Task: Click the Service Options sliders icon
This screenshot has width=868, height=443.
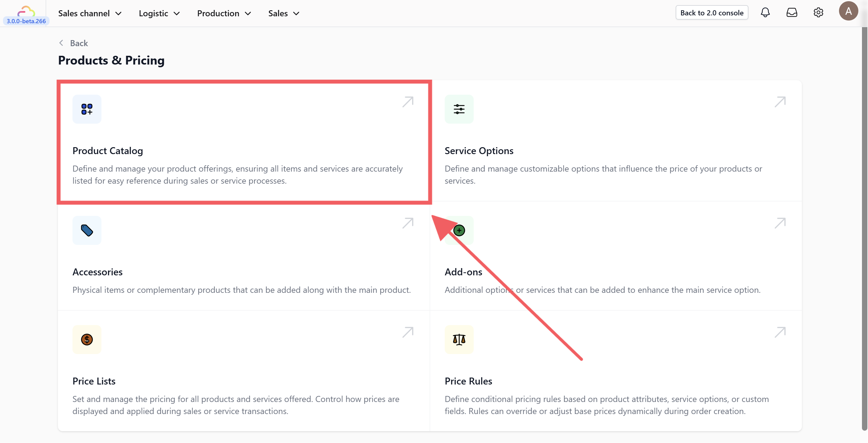Action: 459,109
